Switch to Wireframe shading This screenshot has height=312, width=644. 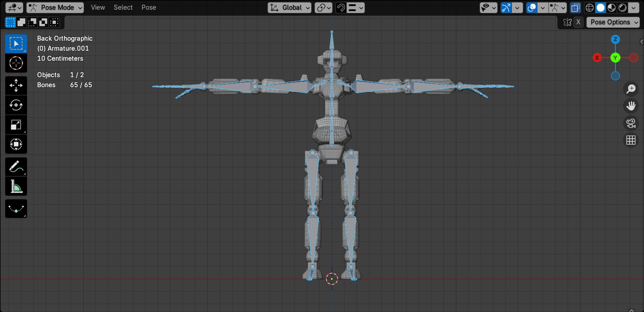pyautogui.click(x=589, y=8)
